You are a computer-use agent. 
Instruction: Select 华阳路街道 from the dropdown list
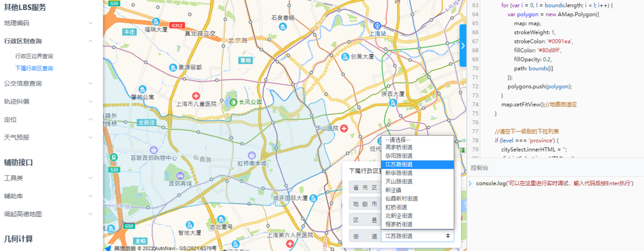(x=418, y=156)
